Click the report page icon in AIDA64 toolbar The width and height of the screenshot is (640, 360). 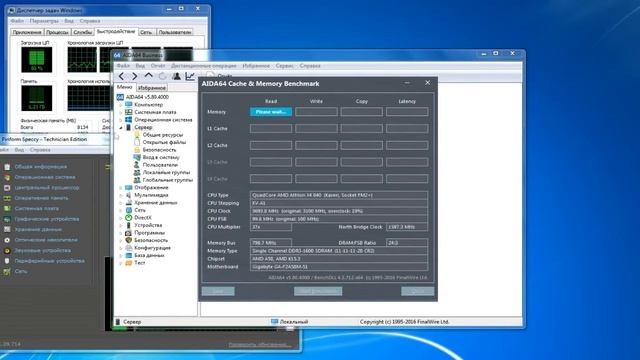(210, 76)
